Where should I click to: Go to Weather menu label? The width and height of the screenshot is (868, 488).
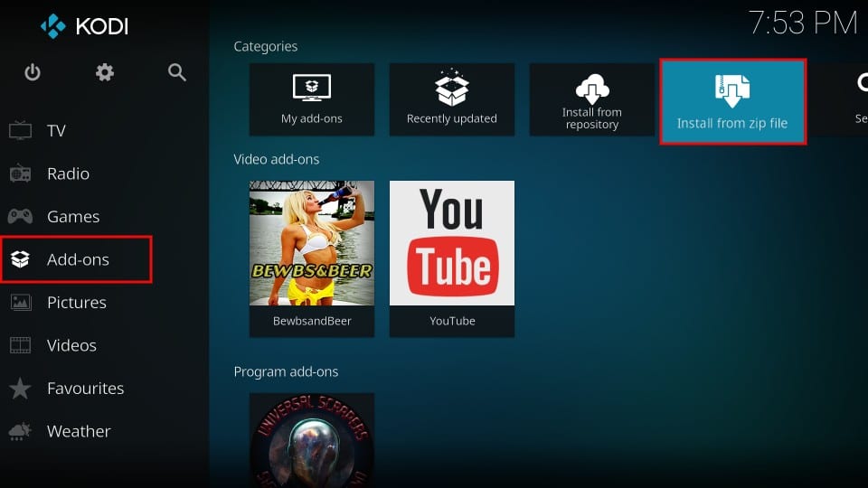80,431
